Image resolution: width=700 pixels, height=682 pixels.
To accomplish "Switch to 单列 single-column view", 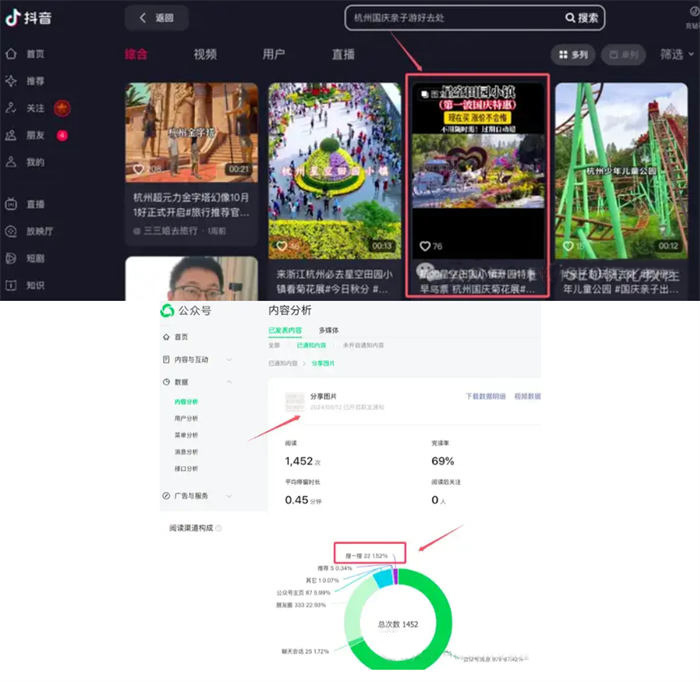I will click(x=624, y=54).
